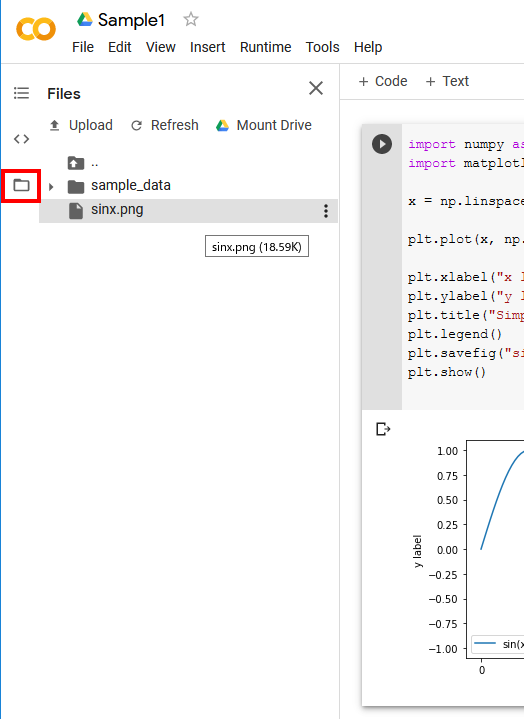Star the Sample1 notebook
Screen dimensions: 524x719
[x=191, y=19]
